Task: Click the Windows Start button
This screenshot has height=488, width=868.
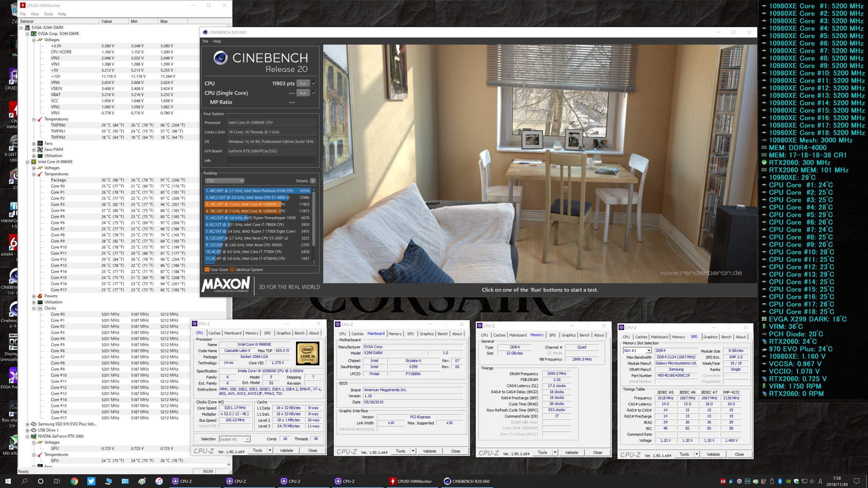Action: click(x=8, y=481)
